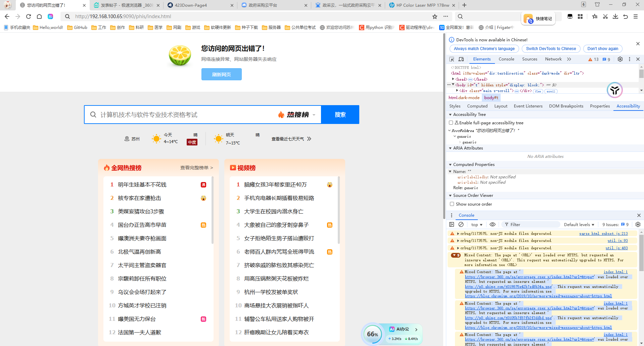Open the Event Listeners tab

528,106
